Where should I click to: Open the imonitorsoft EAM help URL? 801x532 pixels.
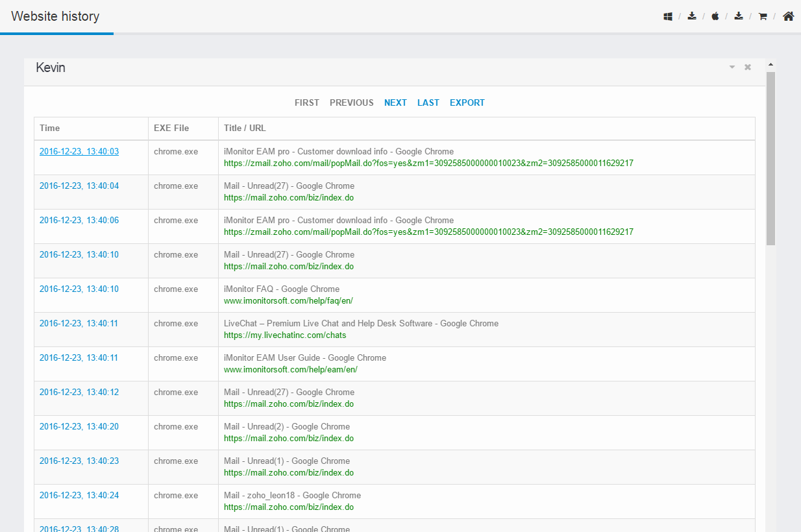pos(291,370)
